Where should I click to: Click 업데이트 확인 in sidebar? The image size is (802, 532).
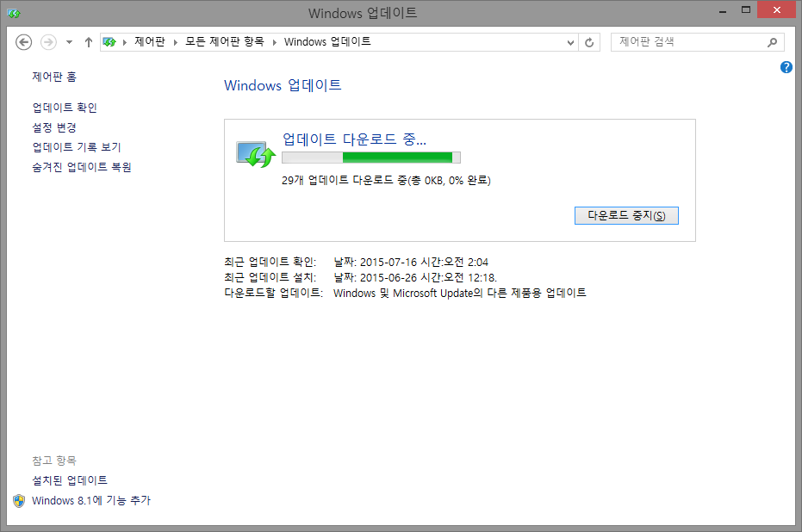65,108
